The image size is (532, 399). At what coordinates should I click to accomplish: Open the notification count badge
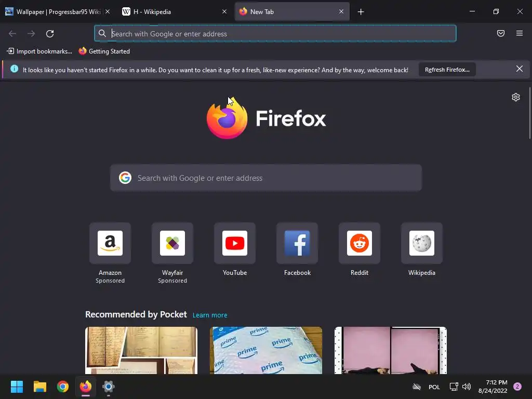coord(517,387)
